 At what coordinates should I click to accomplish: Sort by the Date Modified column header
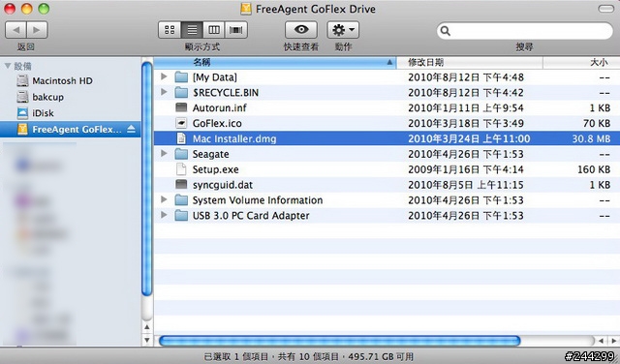click(x=470, y=63)
